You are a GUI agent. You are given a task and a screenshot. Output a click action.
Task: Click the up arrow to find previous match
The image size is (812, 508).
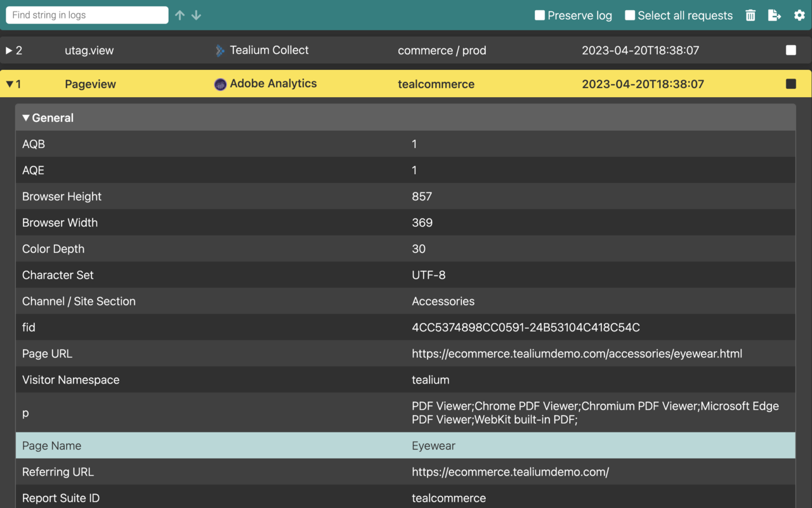(x=180, y=15)
